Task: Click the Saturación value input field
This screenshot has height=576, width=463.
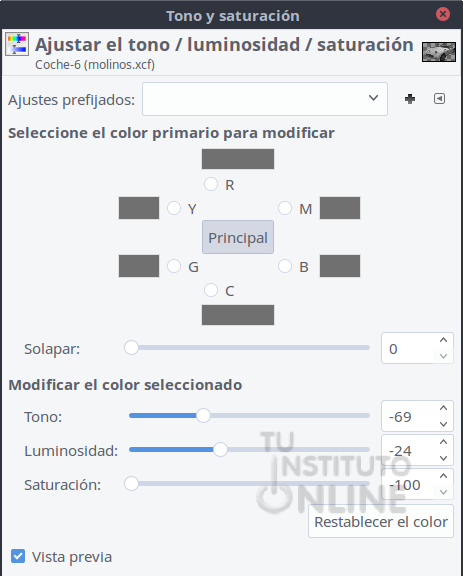Action: click(409, 485)
